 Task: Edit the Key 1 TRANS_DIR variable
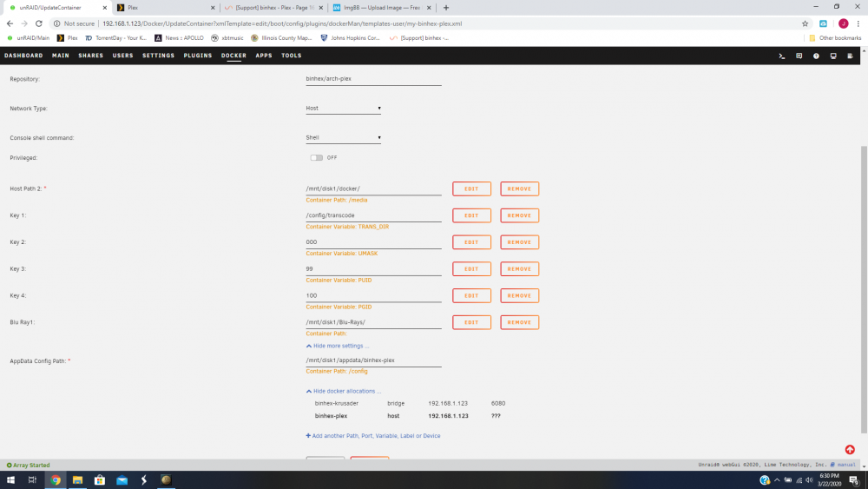tap(471, 215)
